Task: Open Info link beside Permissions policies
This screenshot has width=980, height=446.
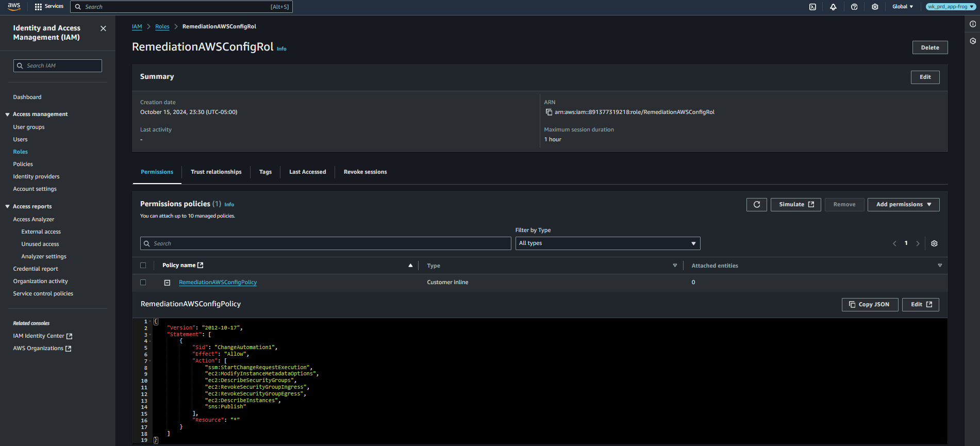Action: point(229,205)
